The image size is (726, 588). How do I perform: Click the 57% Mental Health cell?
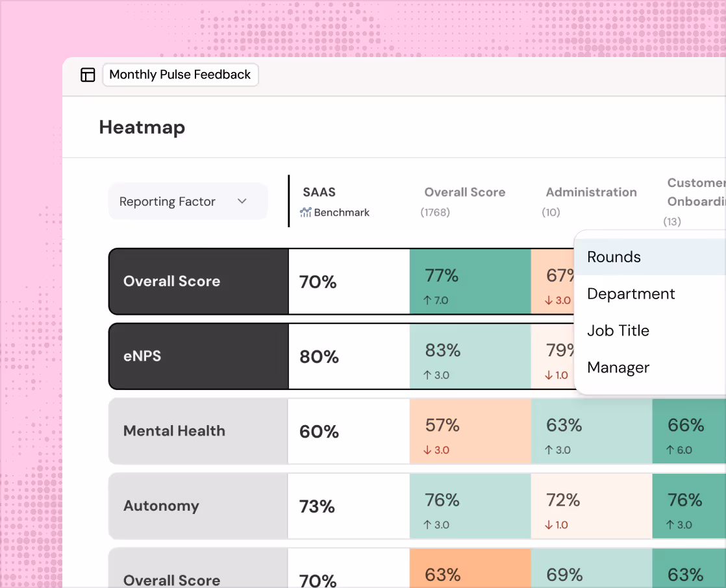pos(470,431)
